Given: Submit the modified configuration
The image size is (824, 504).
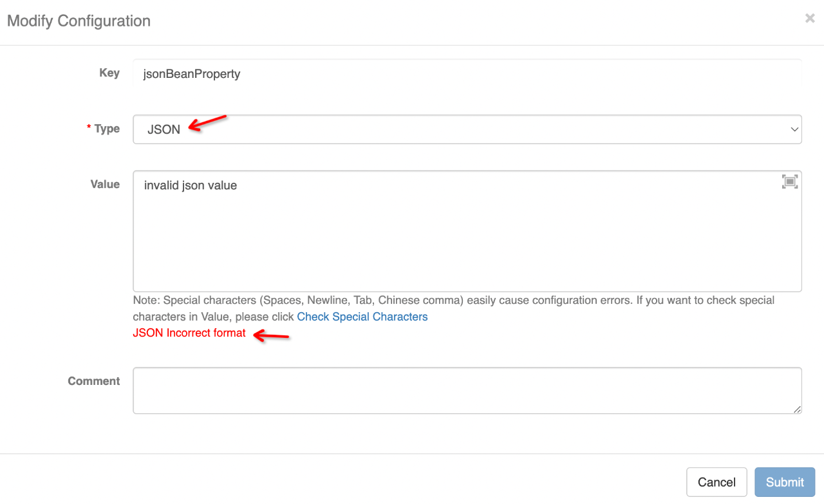Looking at the screenshot, I should point(785,482).
